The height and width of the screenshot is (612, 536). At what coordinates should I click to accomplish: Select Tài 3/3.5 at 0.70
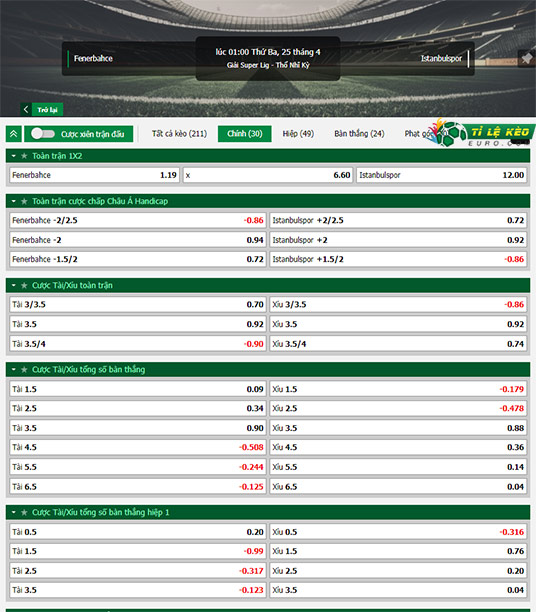tap(138, 304)
